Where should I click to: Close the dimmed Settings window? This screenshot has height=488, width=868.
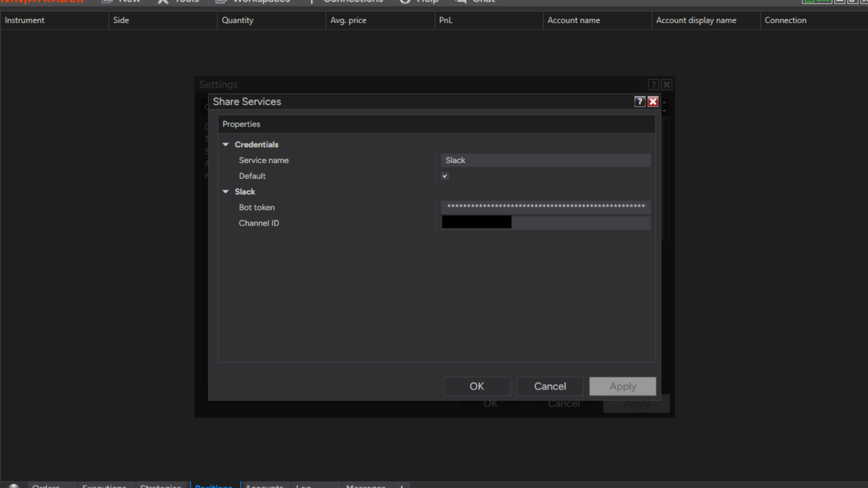(667, 85)
